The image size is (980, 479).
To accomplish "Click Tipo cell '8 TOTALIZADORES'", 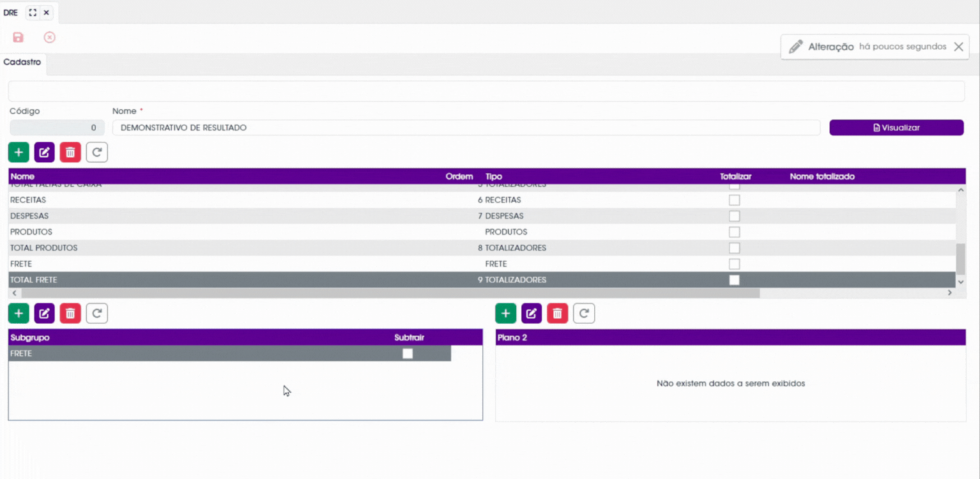I will click(x=512, y=248).
